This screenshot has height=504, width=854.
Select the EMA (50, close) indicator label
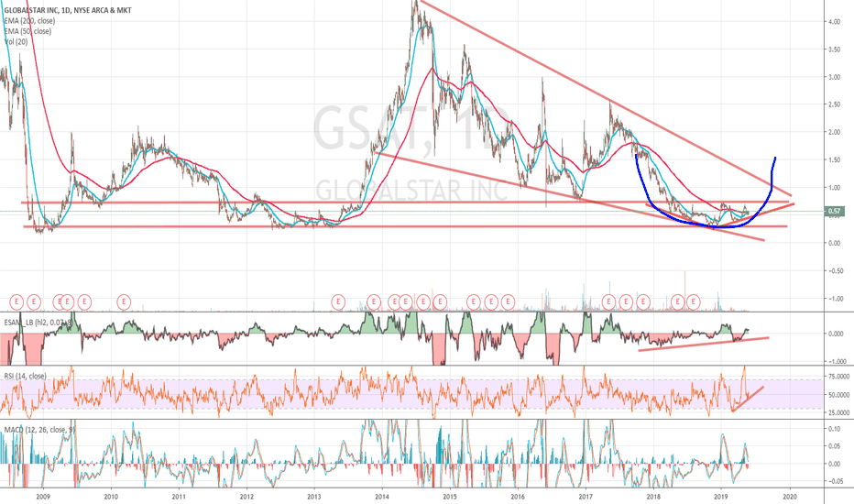coord(27,31)
